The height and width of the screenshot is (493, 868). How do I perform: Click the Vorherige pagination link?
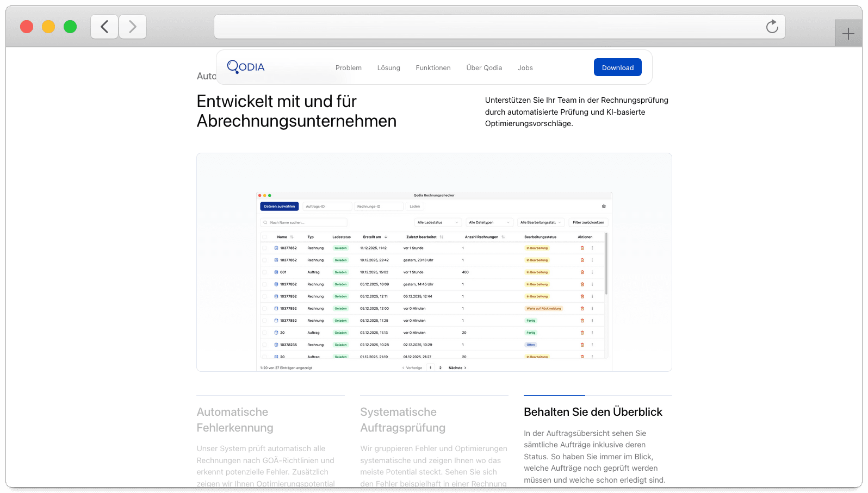tap(412, 368)
